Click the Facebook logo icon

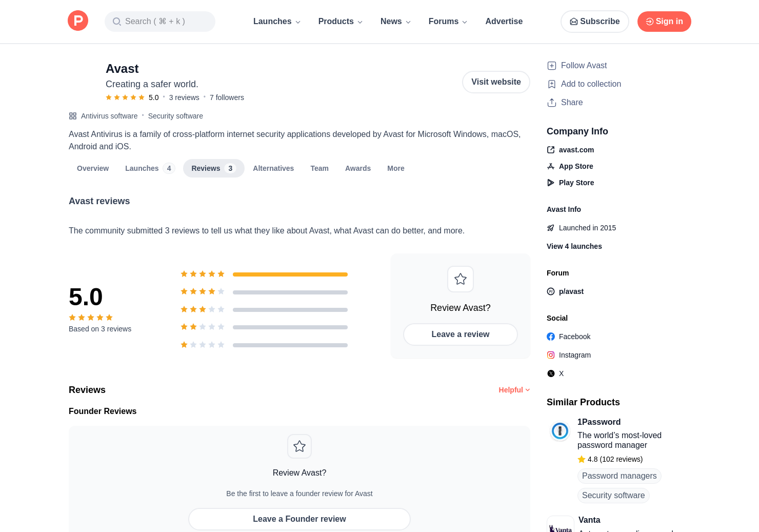(551, 337)
